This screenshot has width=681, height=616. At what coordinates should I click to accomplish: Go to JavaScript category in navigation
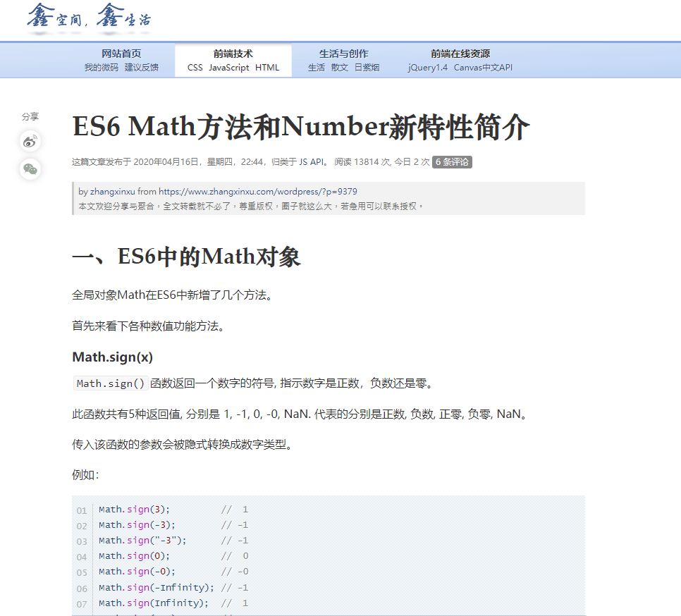229,68
